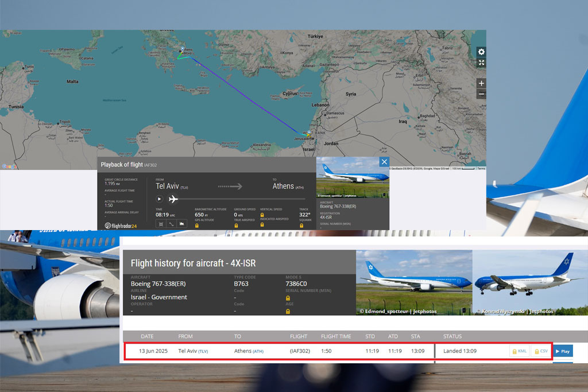Click the true airspeed lock icon
588x392 pixels.
pos(236,226)
